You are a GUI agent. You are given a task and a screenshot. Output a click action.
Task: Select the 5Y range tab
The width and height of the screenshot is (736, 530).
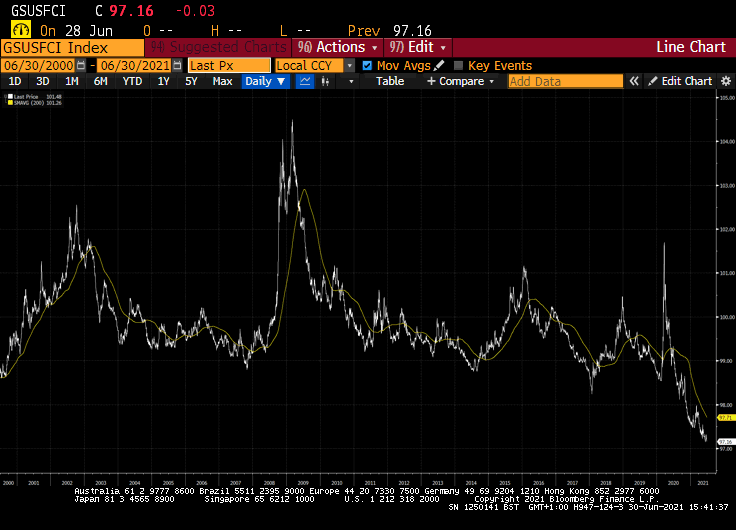(x=191, y=81)
